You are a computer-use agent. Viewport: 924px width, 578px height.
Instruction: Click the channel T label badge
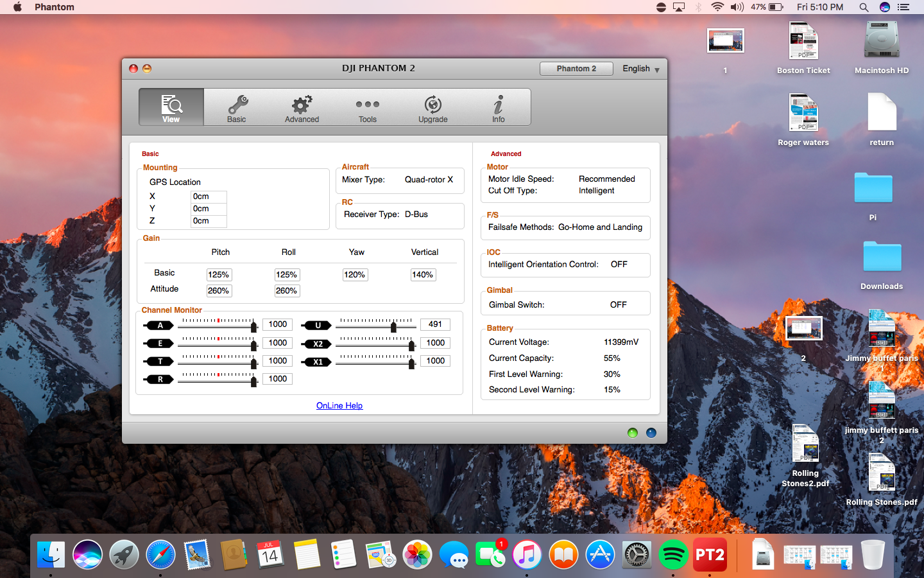tap(160, 362)
